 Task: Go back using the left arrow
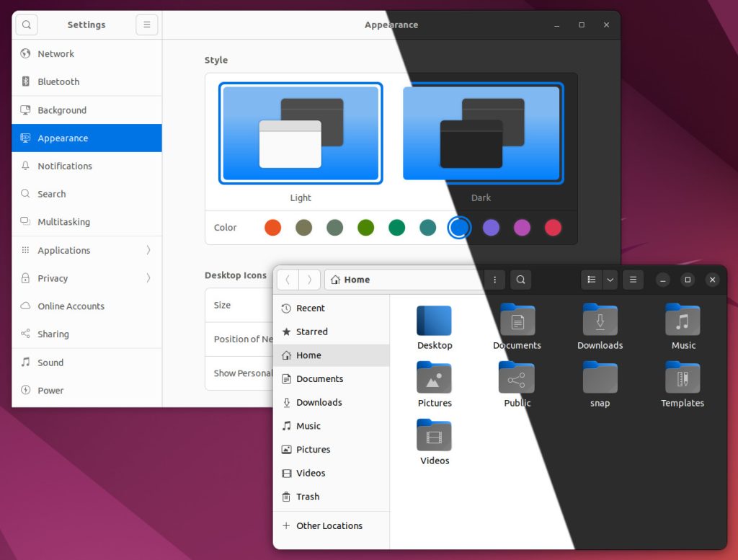tap(288, 280)
